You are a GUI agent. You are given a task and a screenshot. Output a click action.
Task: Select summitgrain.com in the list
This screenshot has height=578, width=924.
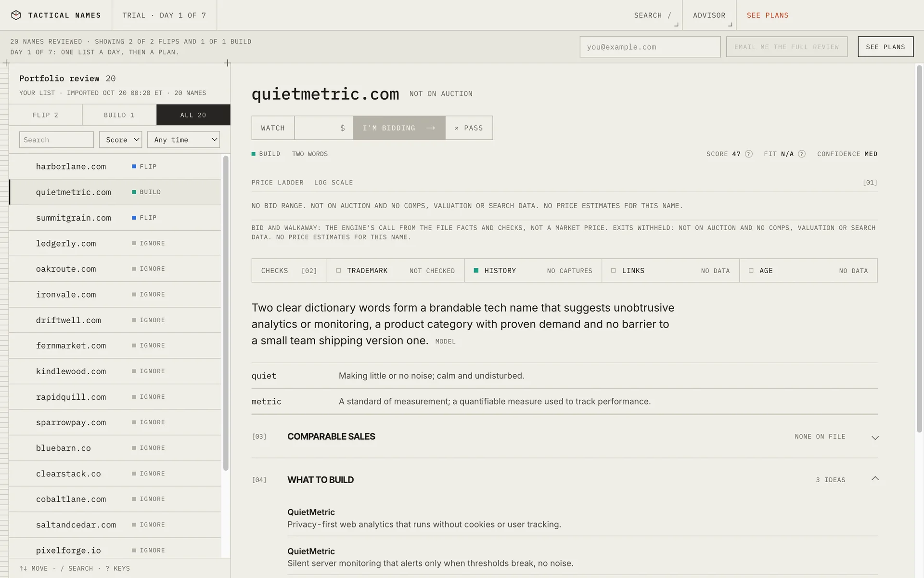[115, 218]
